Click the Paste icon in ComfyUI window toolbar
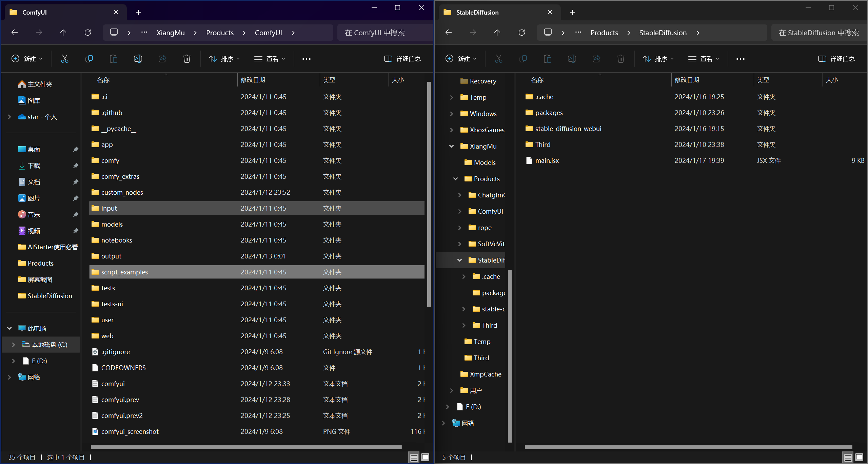 113,59
